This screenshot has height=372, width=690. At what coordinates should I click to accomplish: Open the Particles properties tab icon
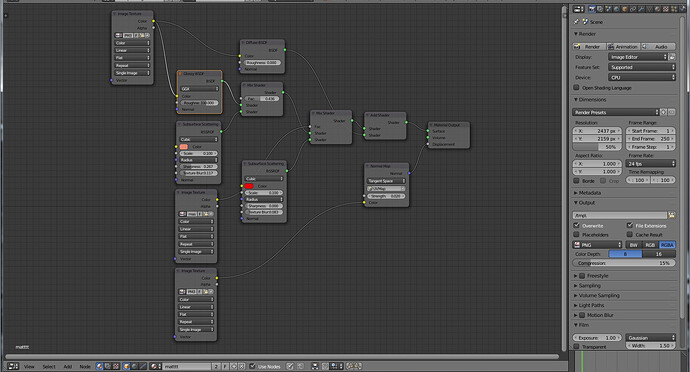tap(674, 9)
